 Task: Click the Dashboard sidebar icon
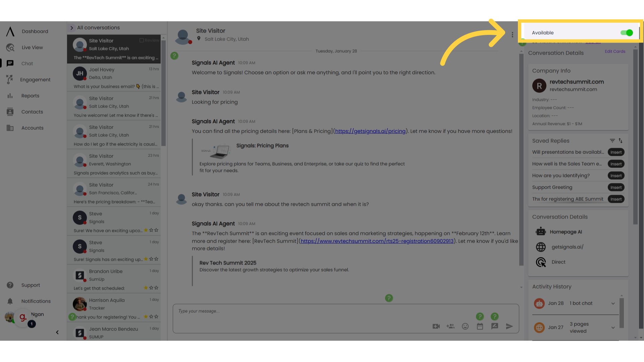pos(10,31)
